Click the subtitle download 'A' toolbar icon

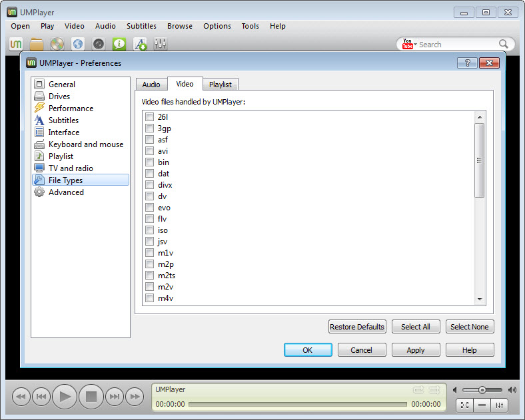click(x=140, y=44)
